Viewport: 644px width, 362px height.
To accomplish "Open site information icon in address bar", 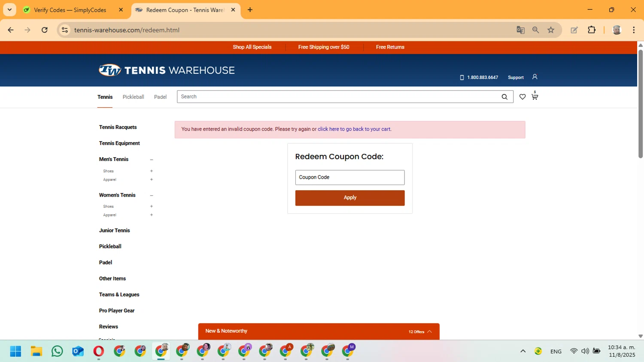I will pyautogui.click(x=65, y=30).
